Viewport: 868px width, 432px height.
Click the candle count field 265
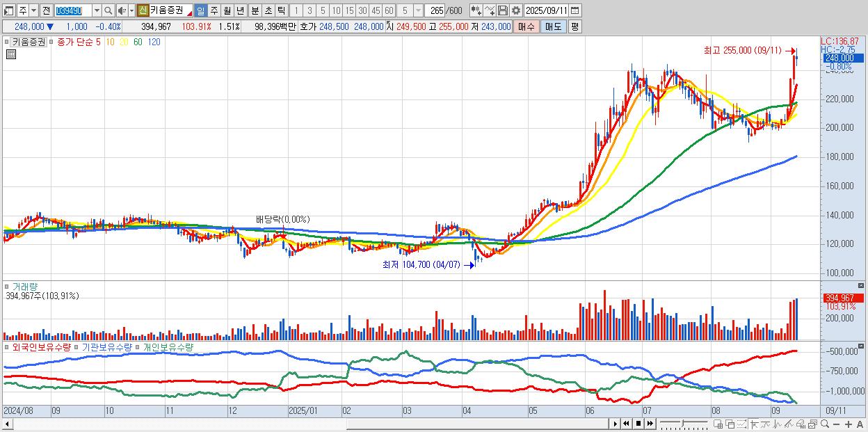435,10
